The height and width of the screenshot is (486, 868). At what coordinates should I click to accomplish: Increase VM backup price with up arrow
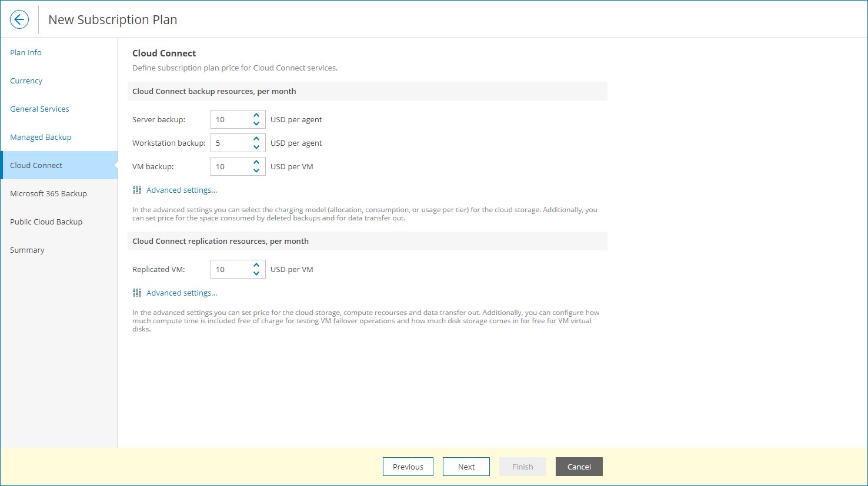click(256, 162)
